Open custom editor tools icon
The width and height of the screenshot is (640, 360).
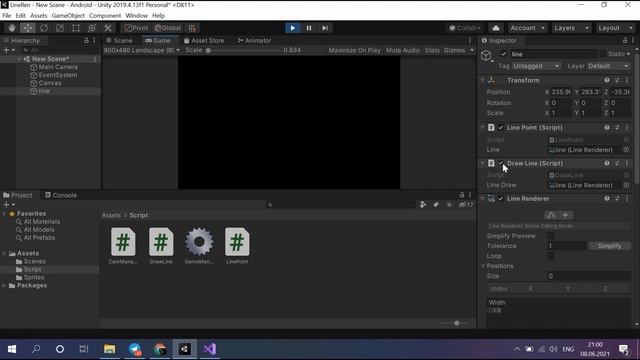point(108,28)
